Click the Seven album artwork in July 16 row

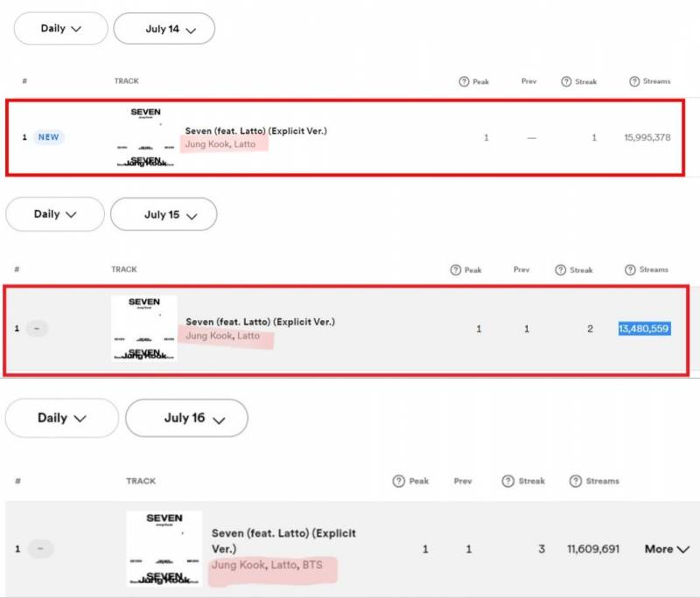(164, 549)
